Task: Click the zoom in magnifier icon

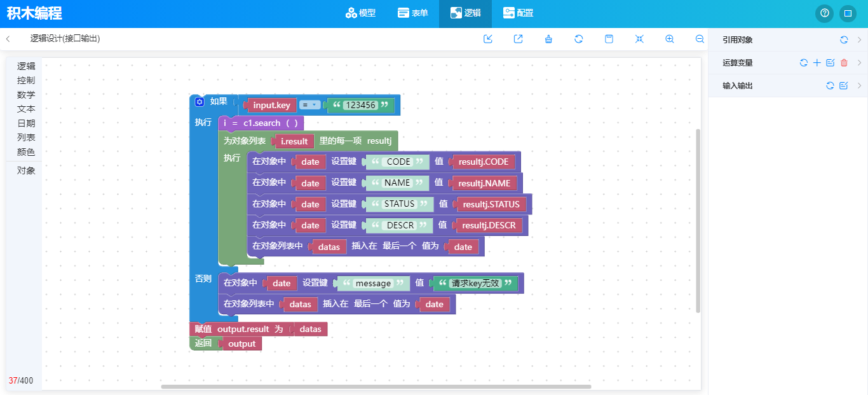Action: point(670,39)
